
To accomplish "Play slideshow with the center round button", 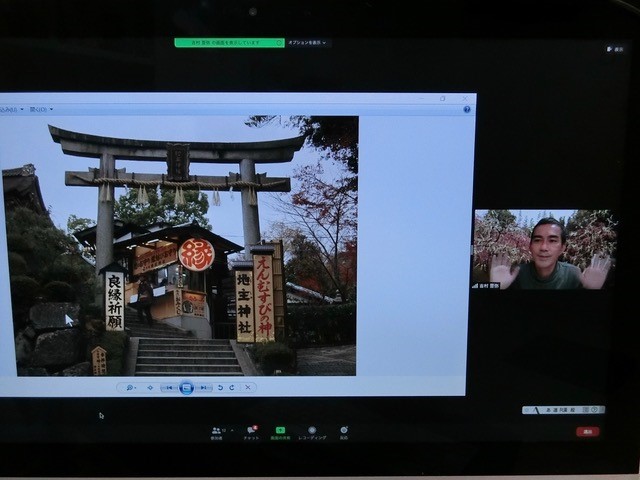I will [186, 388].
